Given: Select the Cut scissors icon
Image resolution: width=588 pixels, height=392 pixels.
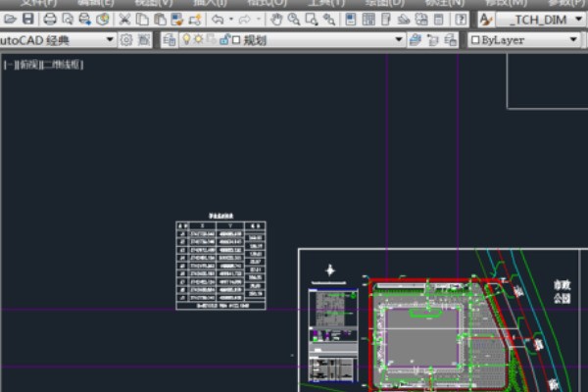Looking at the screenshot, I should pos(125,19).
